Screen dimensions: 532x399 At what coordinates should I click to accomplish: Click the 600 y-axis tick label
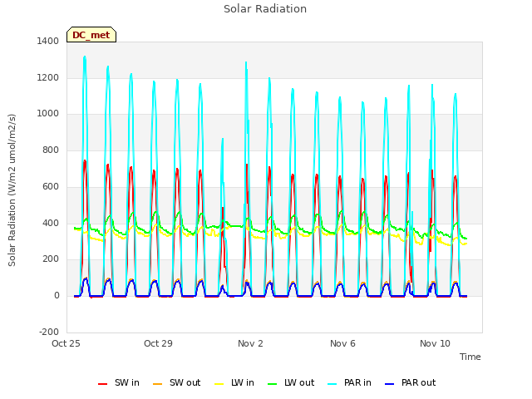tap(51, 186)
